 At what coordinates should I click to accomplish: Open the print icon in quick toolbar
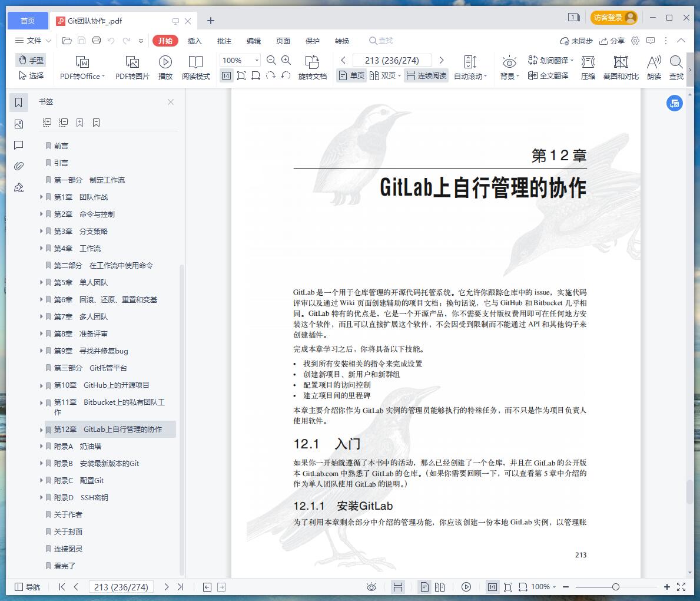coord(97,41)
